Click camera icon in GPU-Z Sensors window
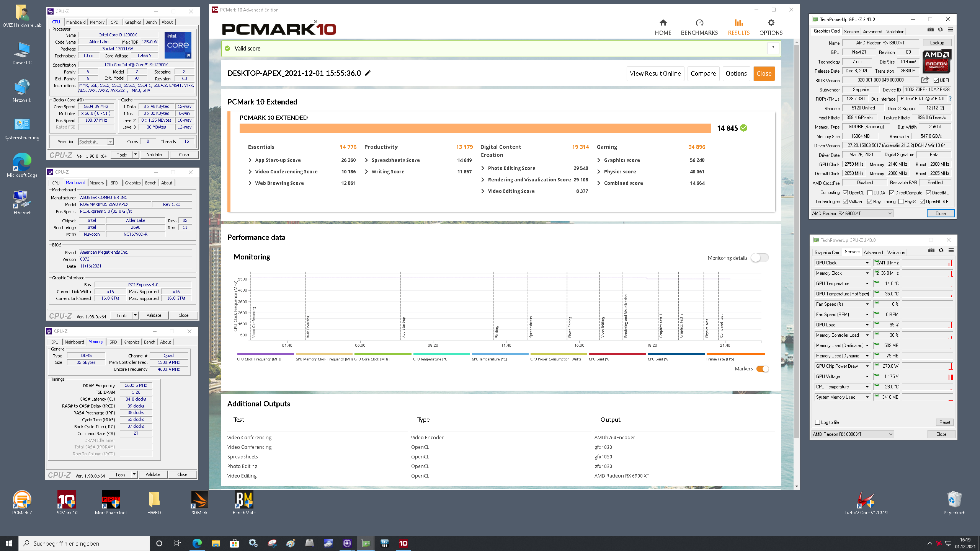This screenshot has width=980, height=551. pos(931,251)
